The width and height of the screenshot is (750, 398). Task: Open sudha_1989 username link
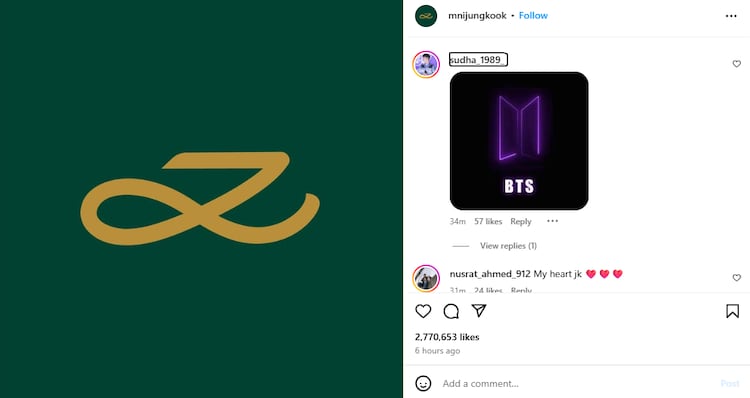[478, 60]
